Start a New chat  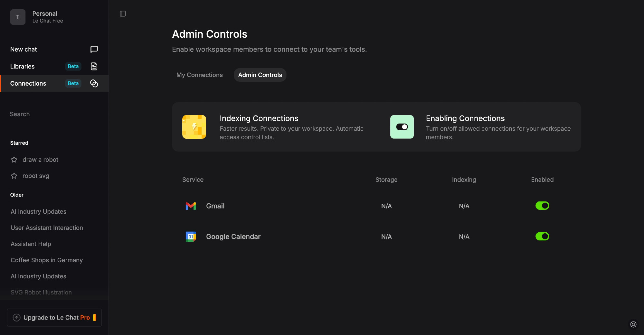(x=54, y=49)
